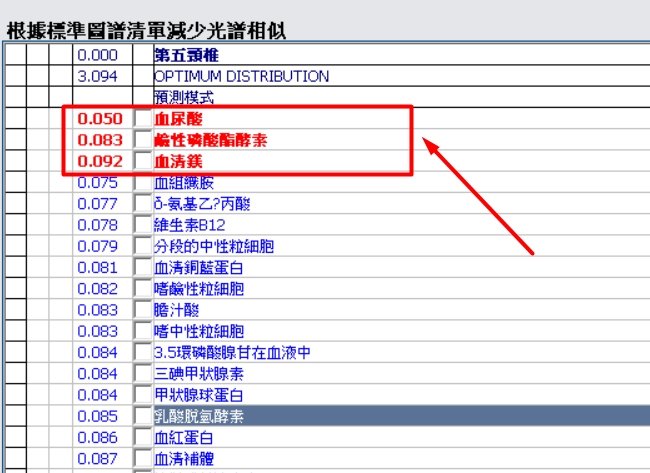This screenshot has height=473, width=650.
Task: Click the 血紅蛋白 entry
Action: pos(184,437)
